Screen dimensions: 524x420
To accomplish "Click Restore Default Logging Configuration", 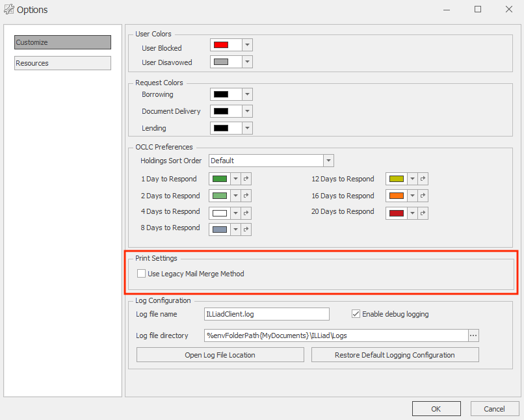I will 395,354.
